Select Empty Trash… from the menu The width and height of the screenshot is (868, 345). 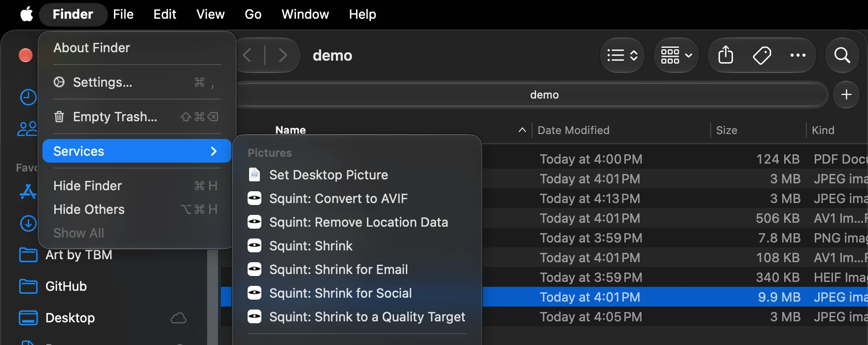[137, 117]
